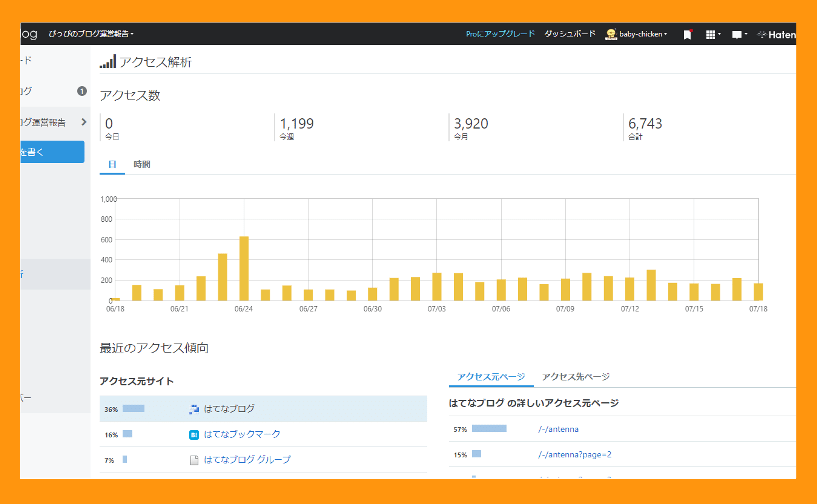
Task: Click the 1,199 weekly access count
Action: [x=296, y=124]
